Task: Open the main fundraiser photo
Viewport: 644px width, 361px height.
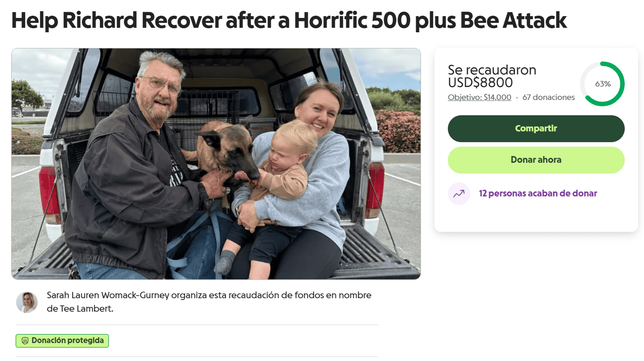Action: pos(216,164)
